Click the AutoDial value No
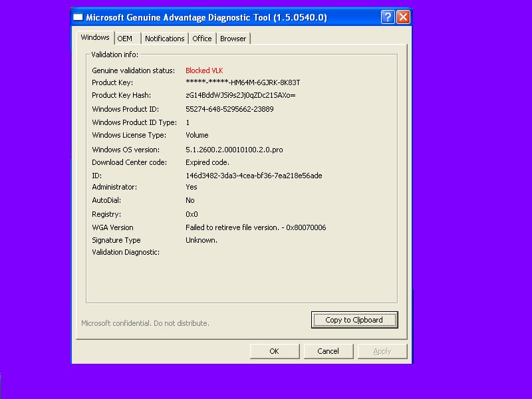The image size is (532, 399). pyautogui.click(x=190, y=201)
